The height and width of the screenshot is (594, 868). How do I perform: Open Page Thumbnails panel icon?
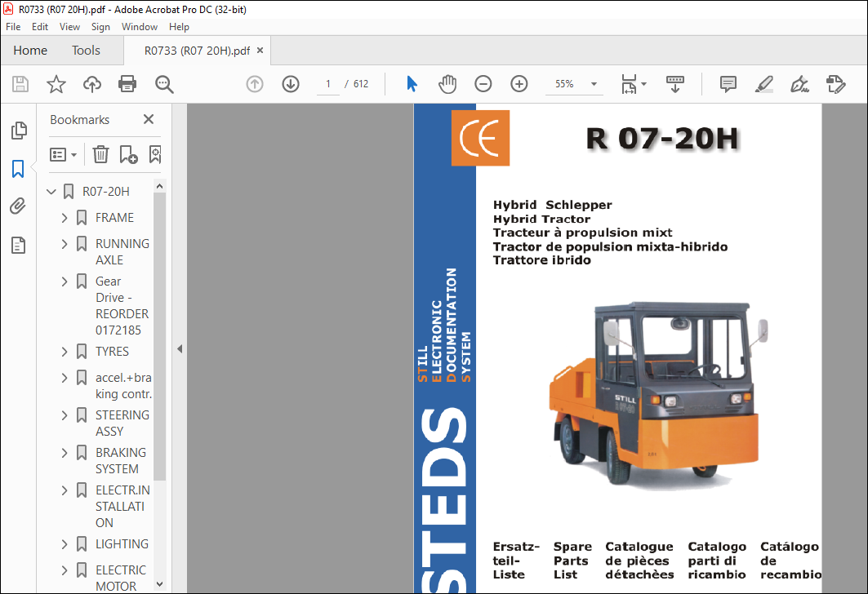point(18,131)
